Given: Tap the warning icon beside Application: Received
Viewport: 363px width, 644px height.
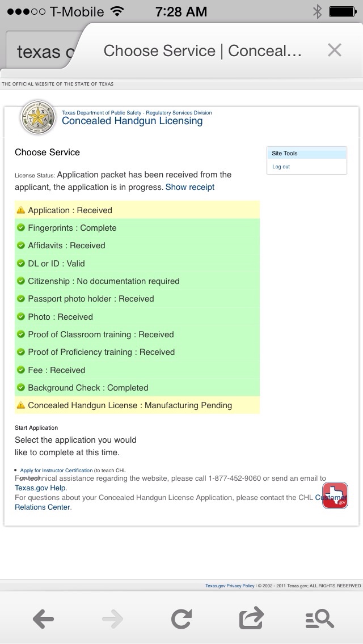Looking at the screenshot, I should click(x=21, y=210).
